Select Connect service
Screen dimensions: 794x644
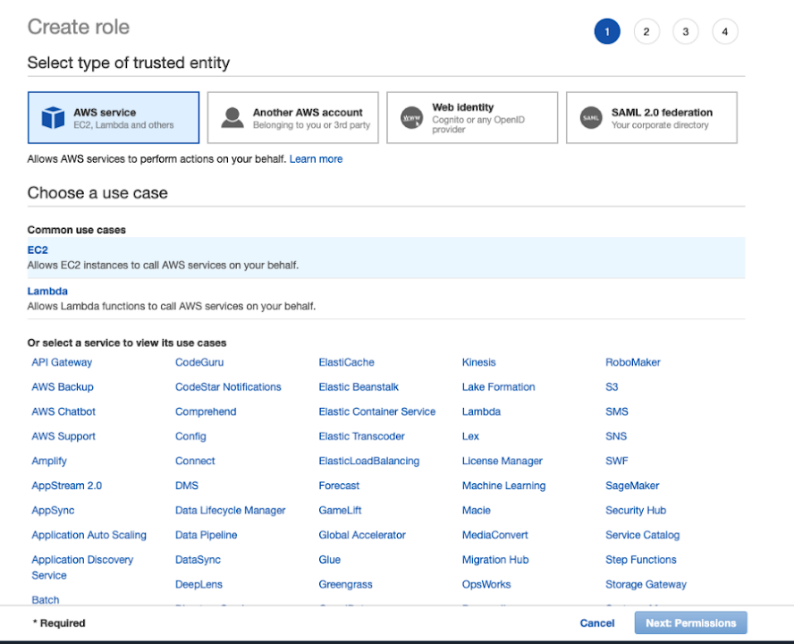pyautogui.click(x=195, y=461)
